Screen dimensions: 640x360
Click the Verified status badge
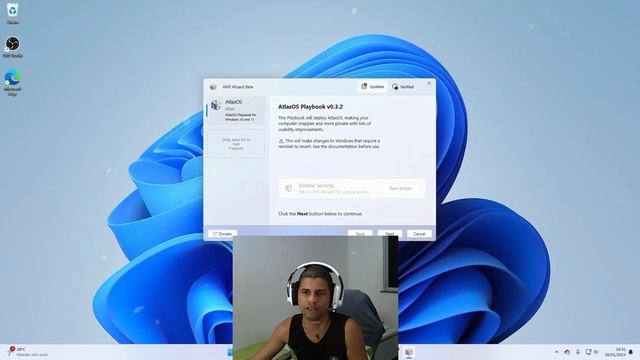(x=403, y=87)
